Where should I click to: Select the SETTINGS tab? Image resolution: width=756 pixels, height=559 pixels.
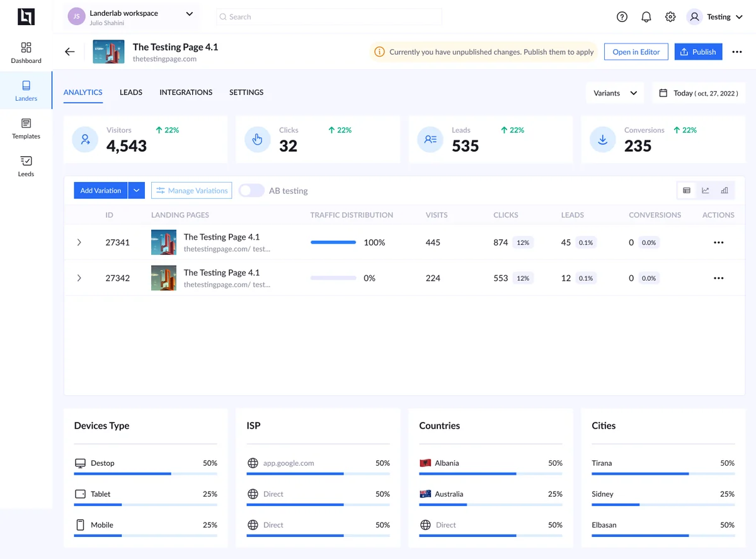coord(246,93)
